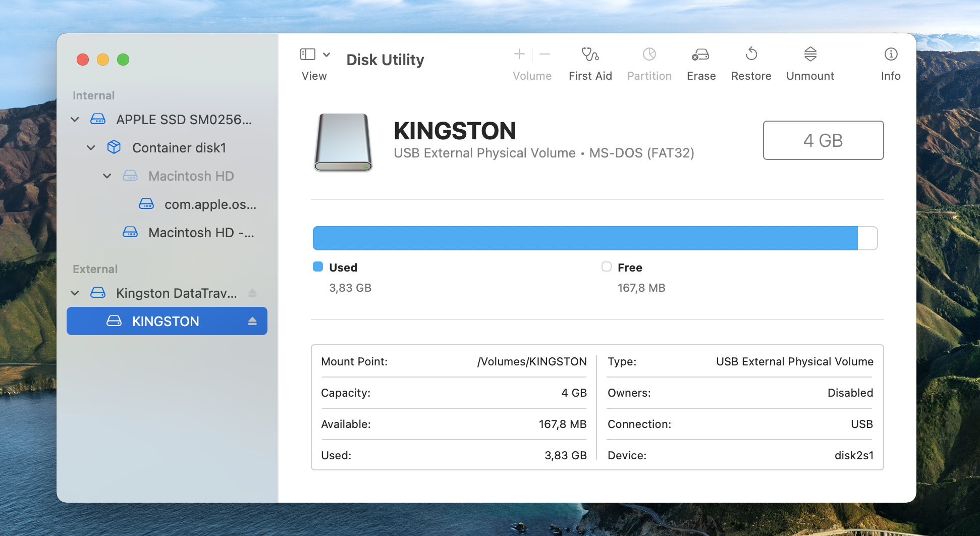Viewport: 980px width, 536px height.
Task: Click the View label
Action: (x=314, y=76)
